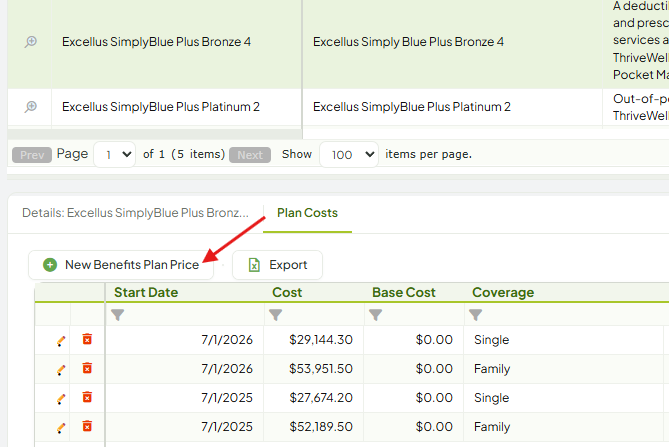The width and height of the screenshot is (669, 447).
Task: Open the page number dropdown
Action: click(x=115, y=154)
